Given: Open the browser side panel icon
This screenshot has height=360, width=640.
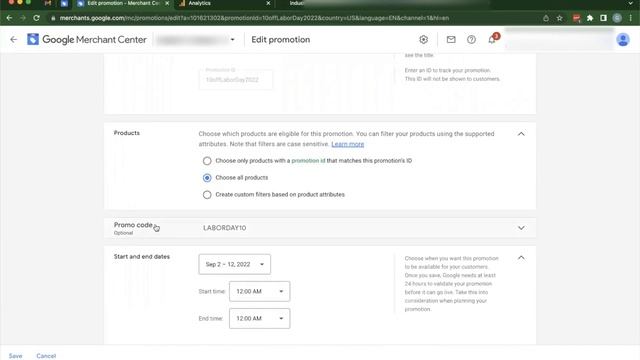Looking at the screenshot, I should click(x=603, y=18).
